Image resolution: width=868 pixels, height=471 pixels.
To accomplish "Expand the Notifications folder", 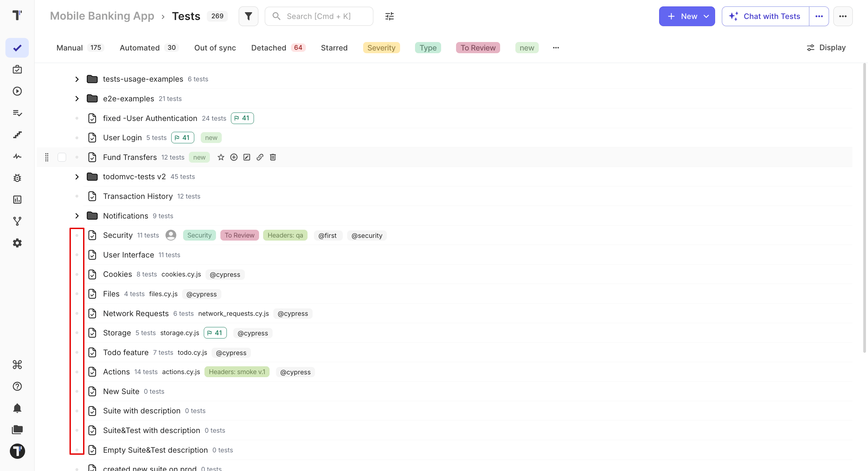I will point(77,216).
